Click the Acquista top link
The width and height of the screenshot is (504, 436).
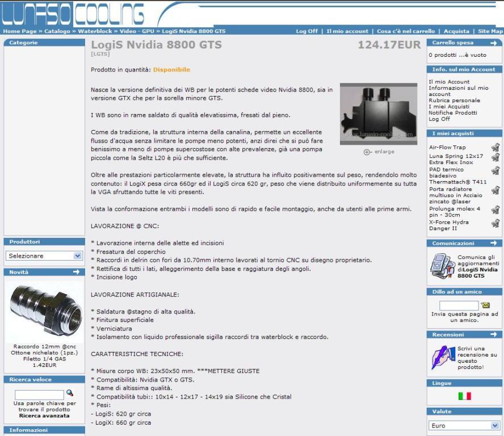[456, 31]
